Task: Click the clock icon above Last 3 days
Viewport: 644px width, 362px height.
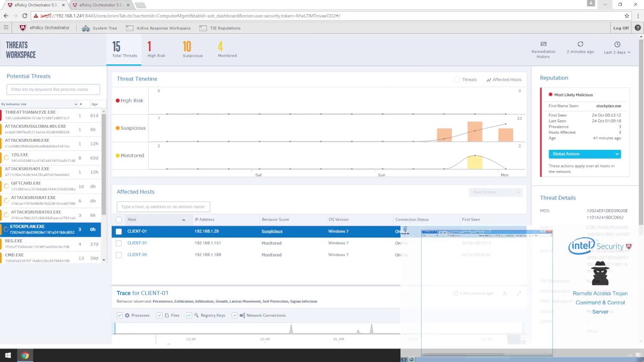Action: coord(617,44)
